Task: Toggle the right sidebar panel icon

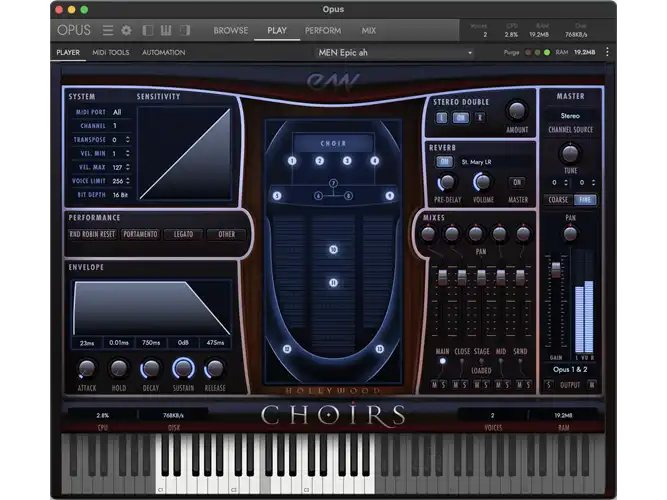Action: click(185, 30)
